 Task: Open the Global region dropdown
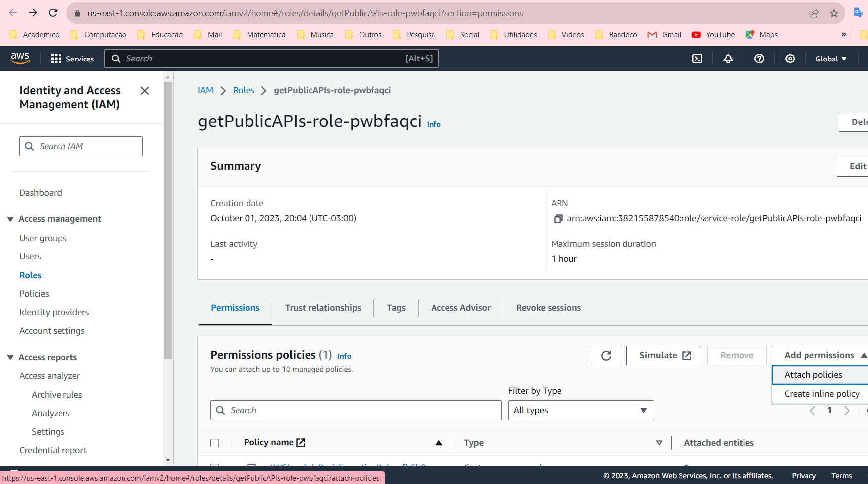(x=831, y=59)
